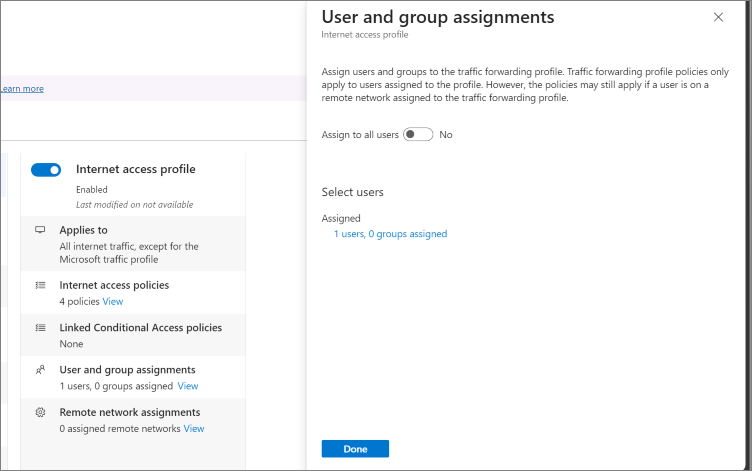Click 0 assigned remote networks text
Viewport: 752px width, 471px height.
120,428
